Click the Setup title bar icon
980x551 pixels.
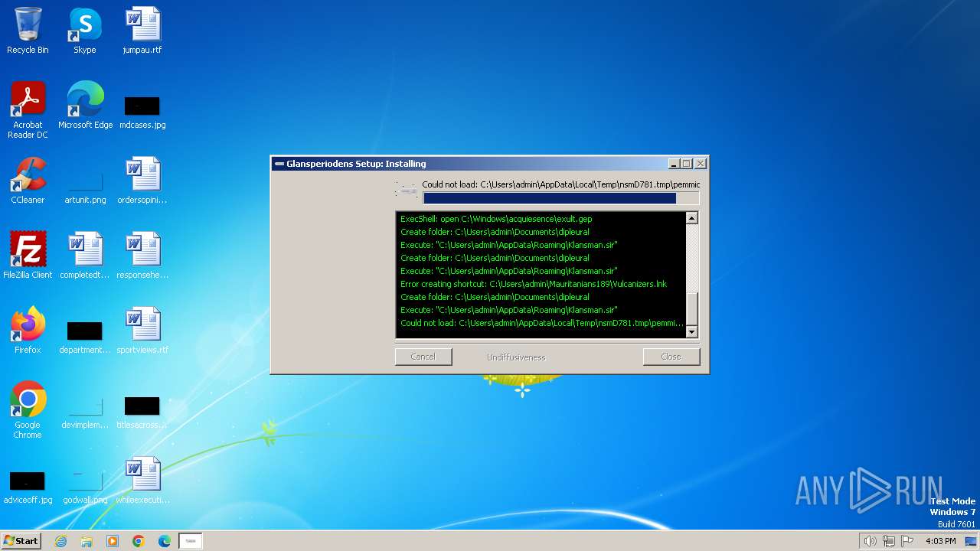click(279, 164)
